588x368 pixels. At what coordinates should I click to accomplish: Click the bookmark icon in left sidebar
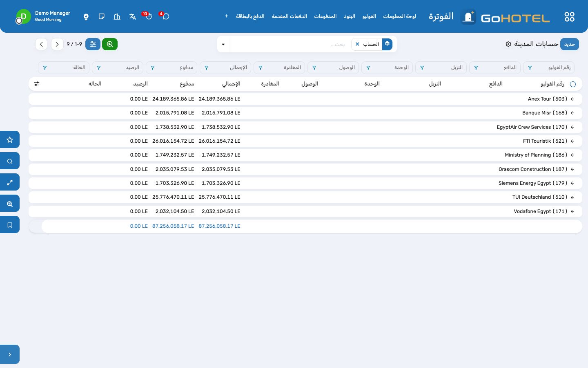point(10,224)
